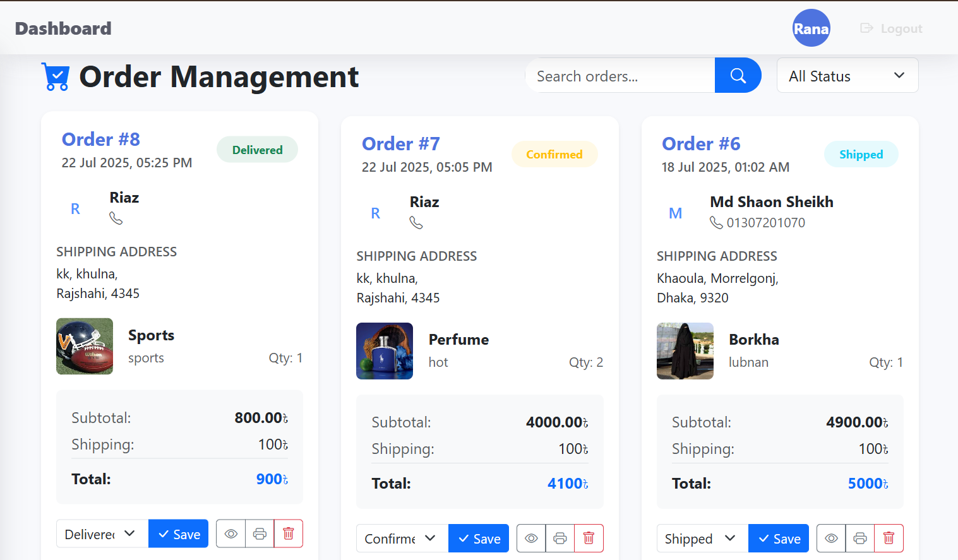The image size is (958, 560).
Task: View Order #6 details via eye icon
Action: (831, 538)
